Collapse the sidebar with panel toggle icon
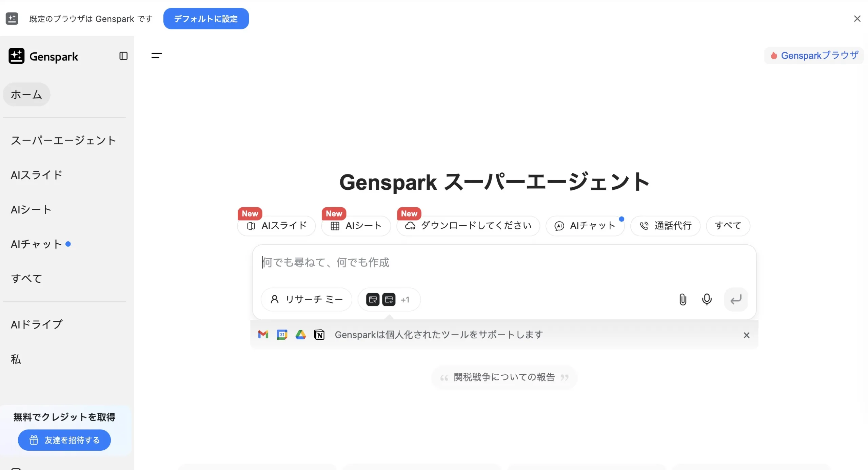 [x=123, y=56]
